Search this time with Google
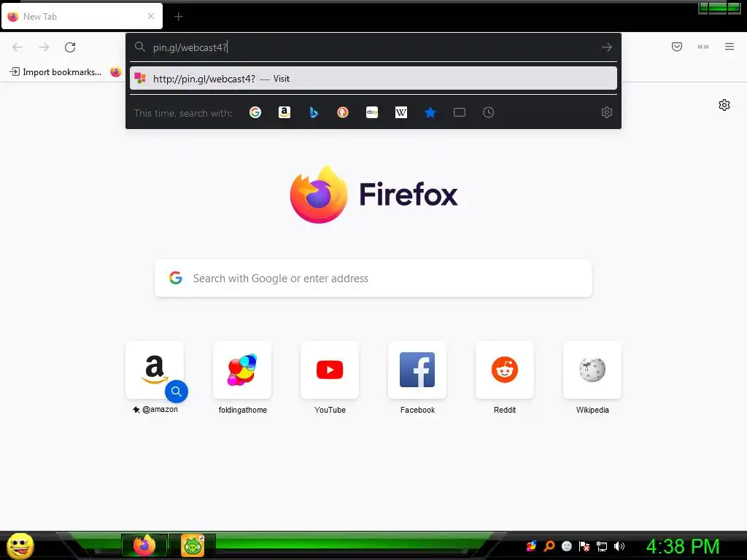The width and height of the screenshot is (747, 560). coord(255,112)
